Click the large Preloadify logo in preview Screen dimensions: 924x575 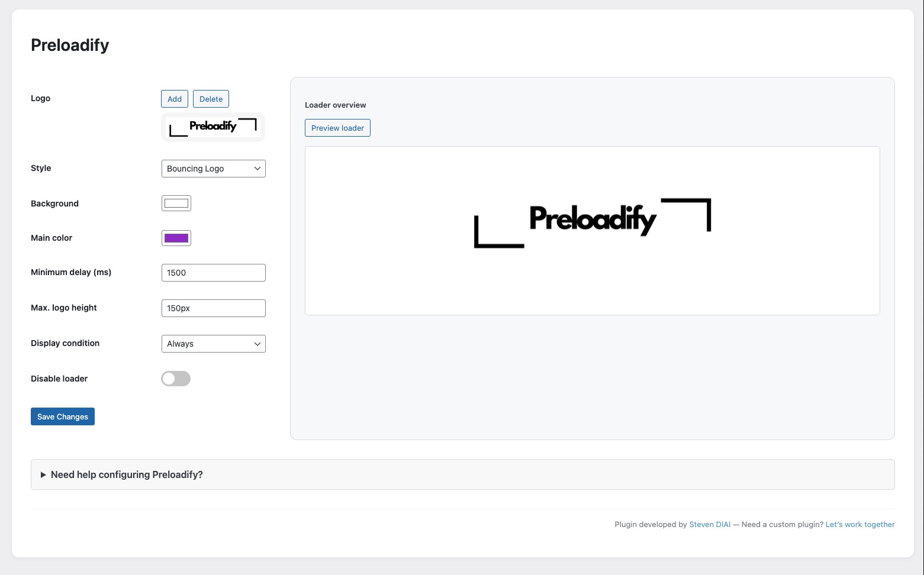tap(593, 223)
